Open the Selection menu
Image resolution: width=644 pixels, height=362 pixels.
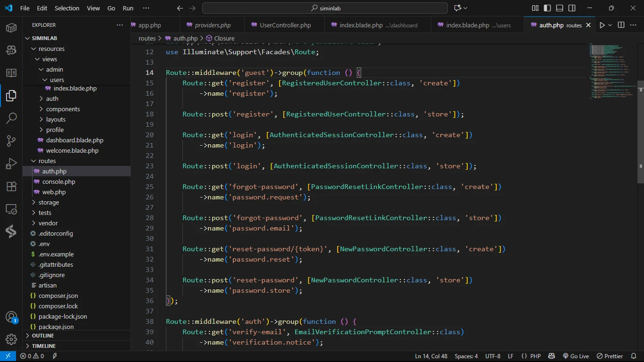(x=67, y=8)
